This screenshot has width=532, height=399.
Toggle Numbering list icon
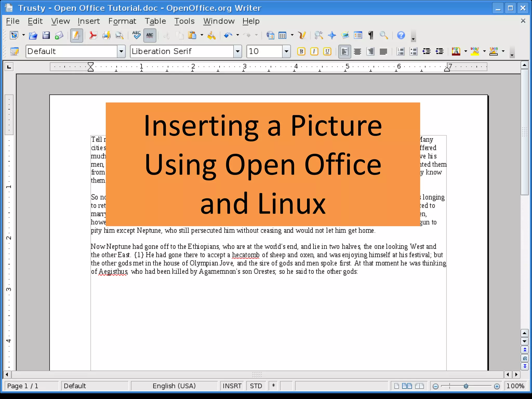coord(401,51)
